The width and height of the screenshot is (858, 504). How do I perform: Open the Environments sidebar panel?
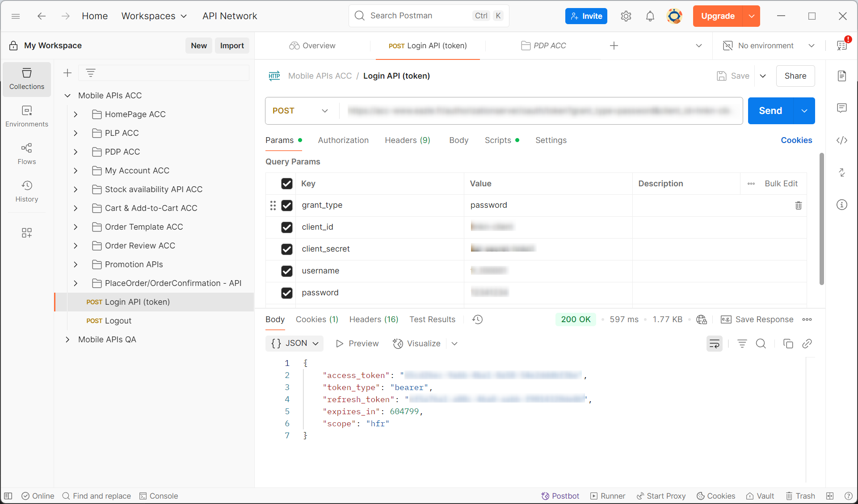26,116
